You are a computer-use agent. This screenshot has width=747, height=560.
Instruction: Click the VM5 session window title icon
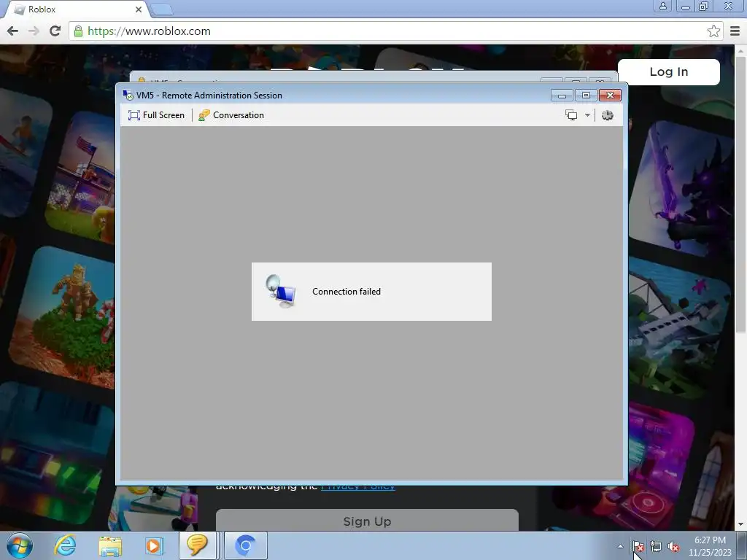128,96
